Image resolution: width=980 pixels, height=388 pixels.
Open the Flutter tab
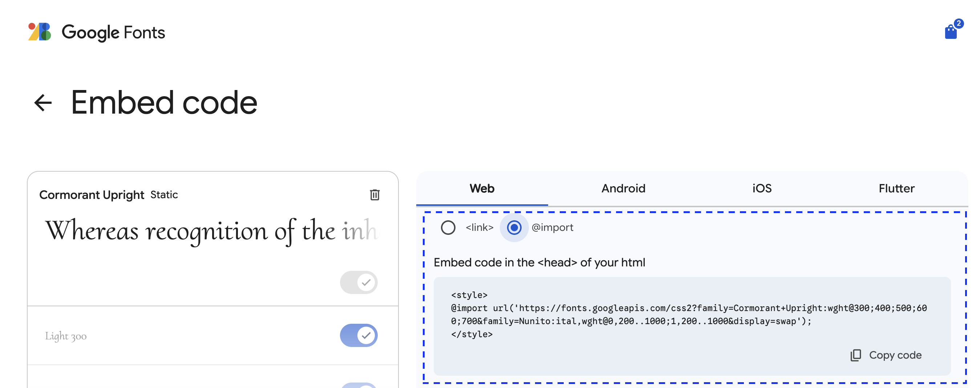tap(896, 188)
